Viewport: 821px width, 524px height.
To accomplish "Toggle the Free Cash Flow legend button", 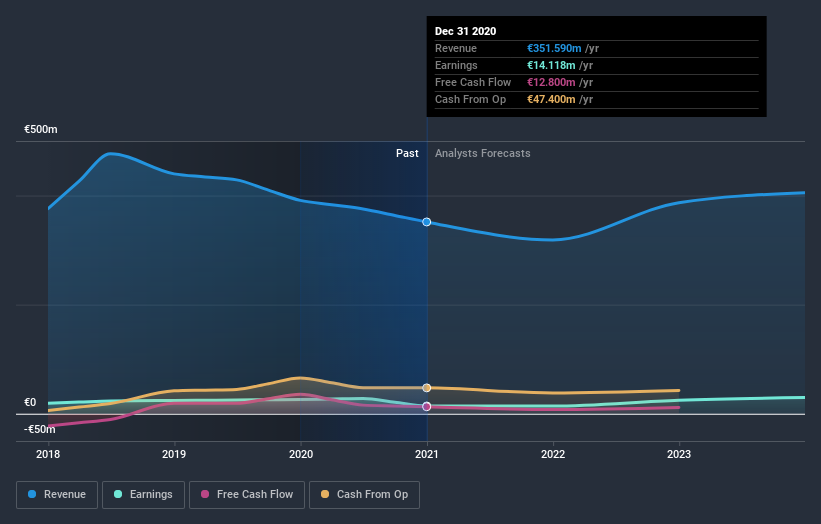I will (247, 495).
